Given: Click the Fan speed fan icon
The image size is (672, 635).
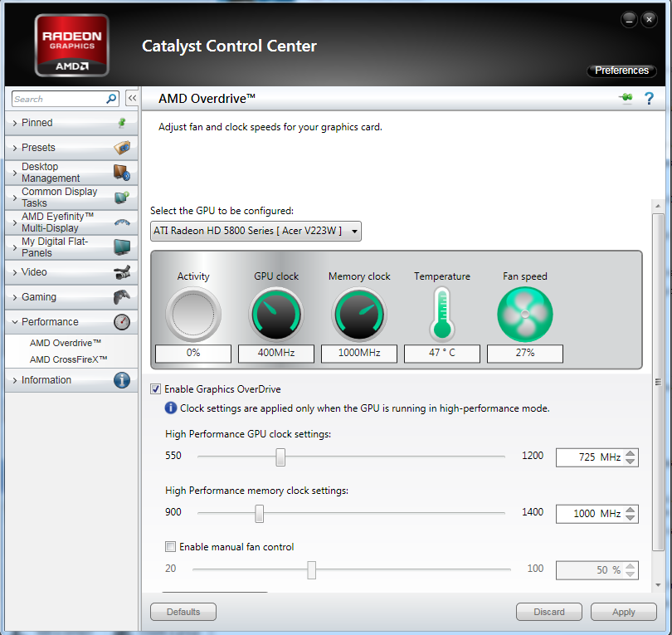Looking at the screenshot, I should [525, 315].
